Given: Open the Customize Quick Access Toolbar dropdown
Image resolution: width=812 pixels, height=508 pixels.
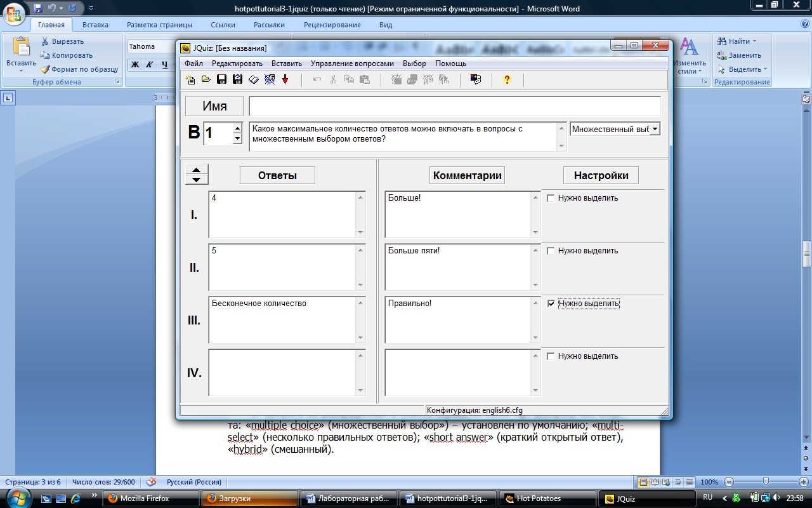Looking at the screenshot, I should tap(91, 9).
